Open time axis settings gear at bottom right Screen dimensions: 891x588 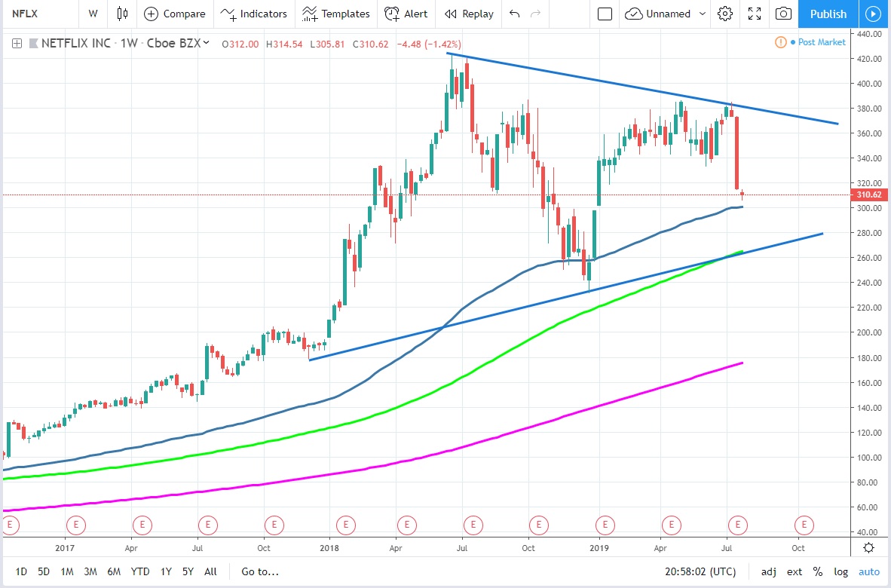868,547
